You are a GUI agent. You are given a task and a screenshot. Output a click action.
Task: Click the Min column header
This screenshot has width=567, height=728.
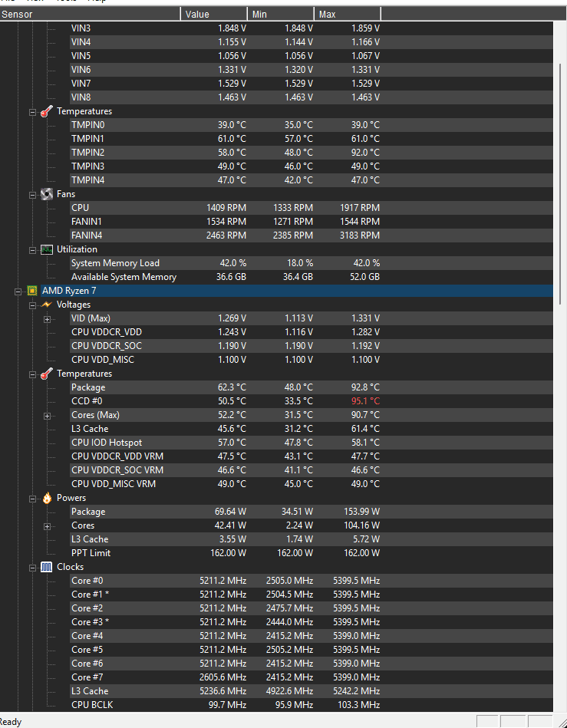(x=281, y=14)
